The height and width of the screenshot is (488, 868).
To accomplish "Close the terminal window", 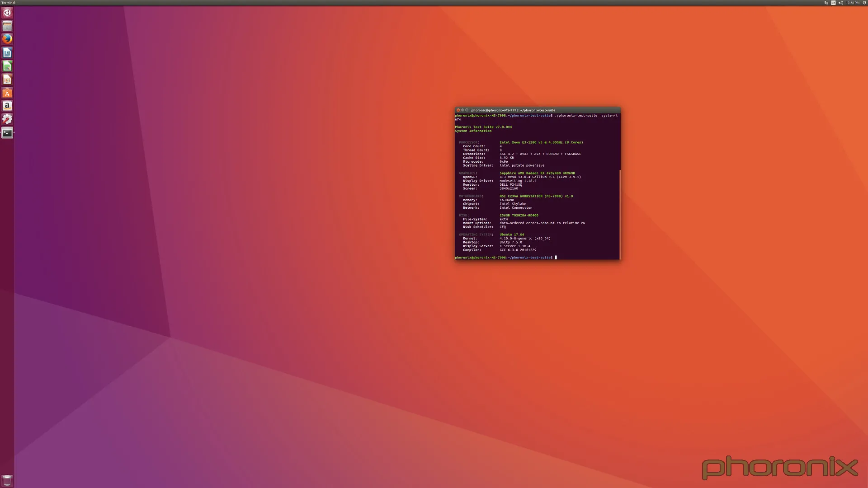I will coord(458,110).
